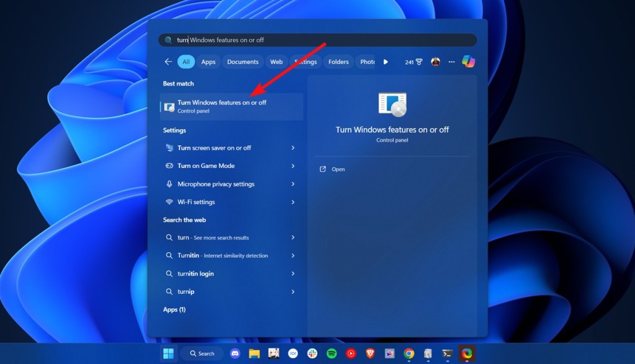Open Turn on Game Mode setting
Image resolution: width=635 pixels, height=364 pixels.
231,166
